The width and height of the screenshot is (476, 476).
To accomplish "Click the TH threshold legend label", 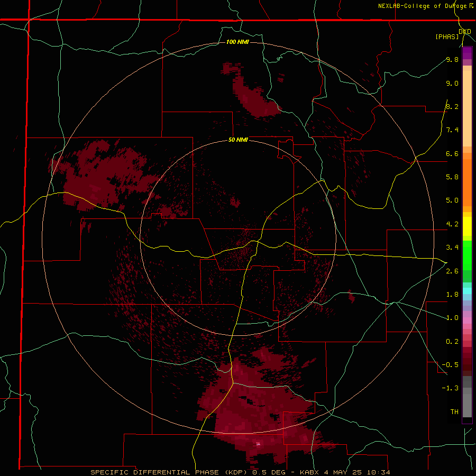I will [454, 411].
